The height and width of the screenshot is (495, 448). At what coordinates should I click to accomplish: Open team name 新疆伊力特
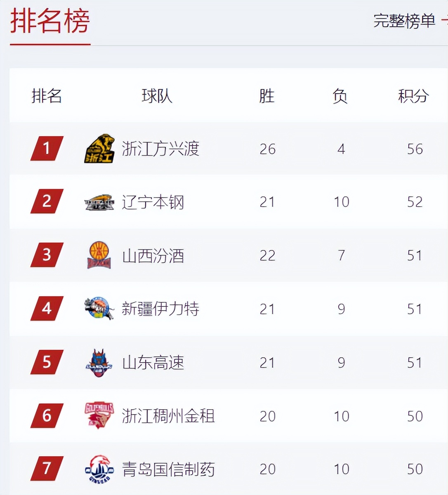160,309
